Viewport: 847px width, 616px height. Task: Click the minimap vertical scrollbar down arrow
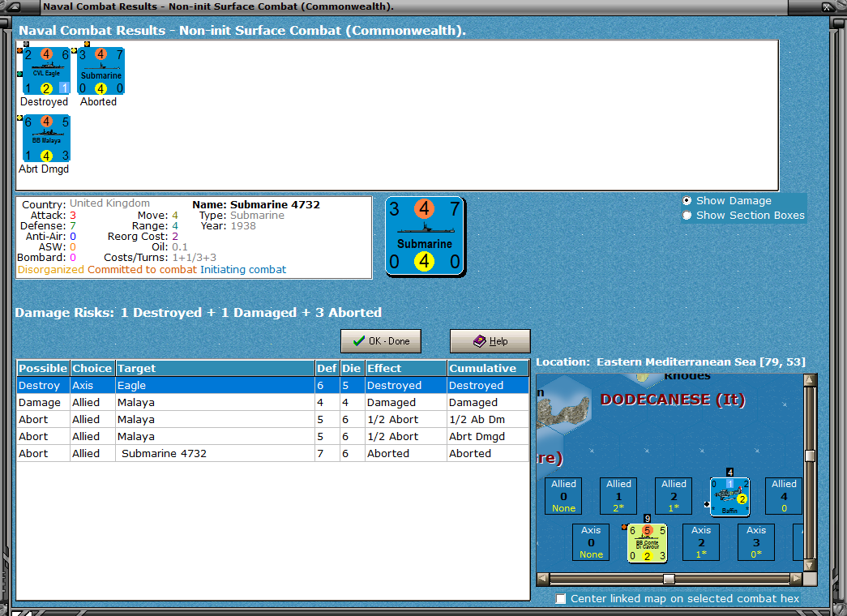pyautogui.click(x=809, y=565)
